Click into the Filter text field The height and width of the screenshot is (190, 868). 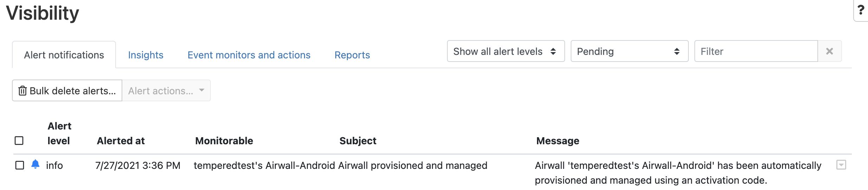(x=756, y=51)
